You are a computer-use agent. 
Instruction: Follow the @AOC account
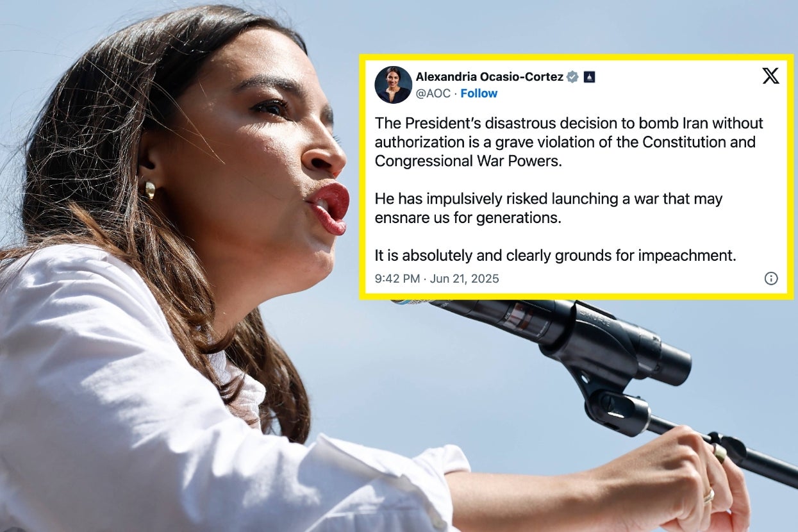pyautogui.click(x=479, y=94)
